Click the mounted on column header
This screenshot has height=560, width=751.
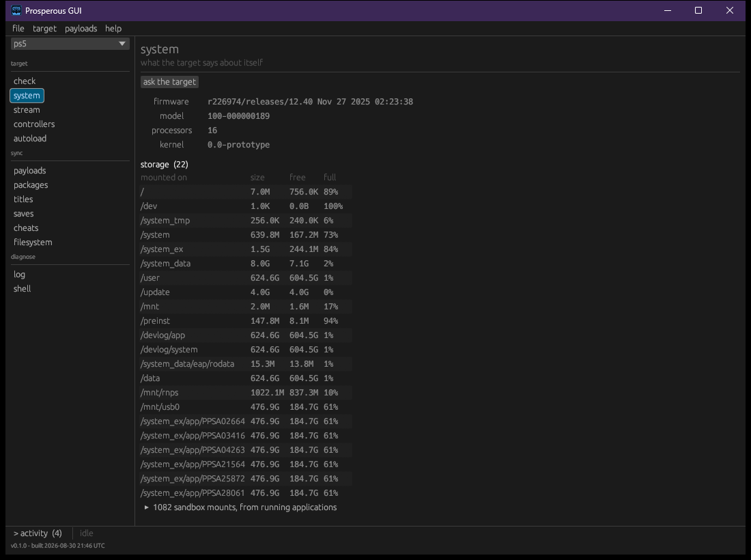pos(164,178)
